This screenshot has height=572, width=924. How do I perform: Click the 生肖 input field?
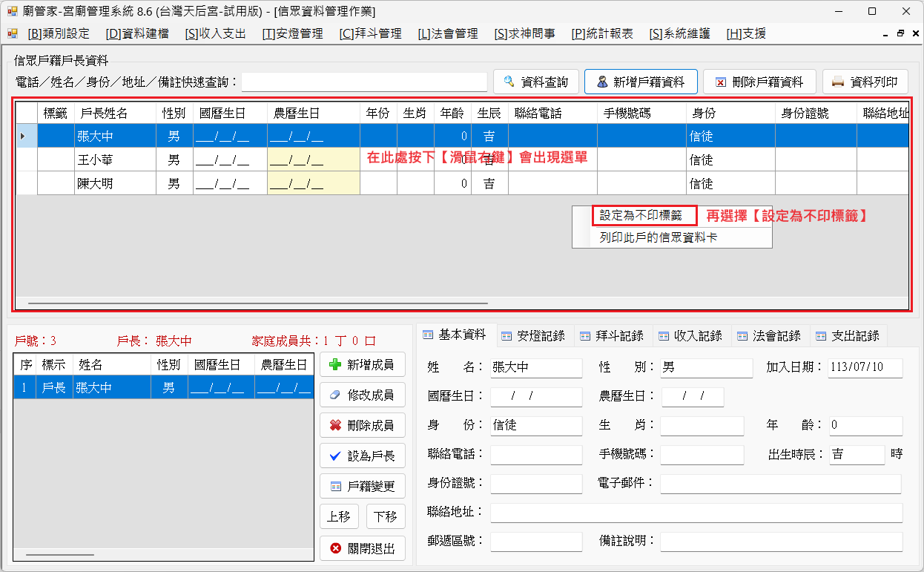pyautogui.click(x=702, y=426)
